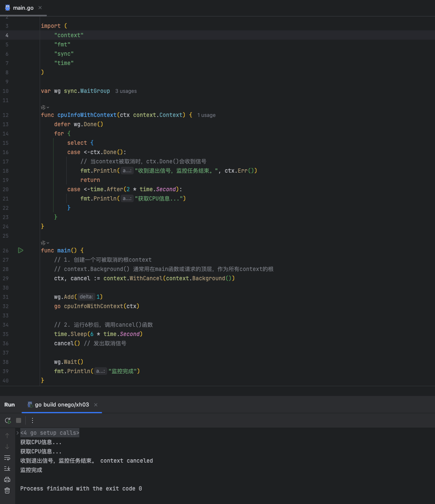Click the "监控完成" string in editor
This screenshot has height=504, width=435.
pos(122,371)
